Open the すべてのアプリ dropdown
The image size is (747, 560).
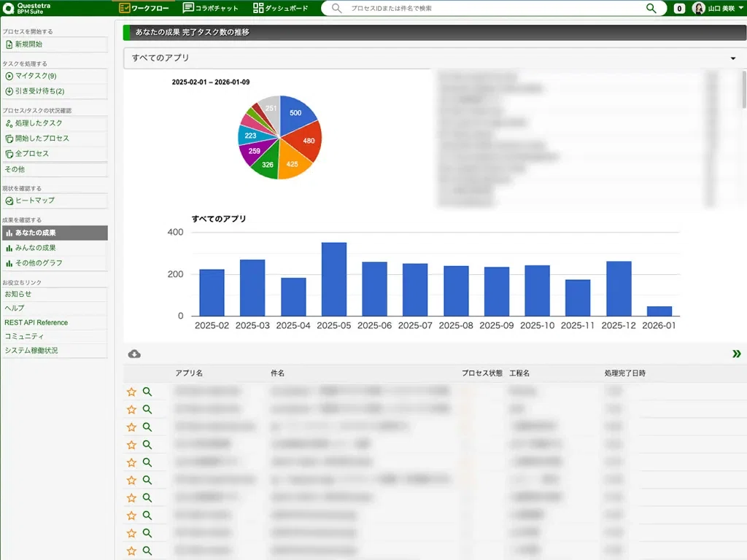click(x=434, y=58)
